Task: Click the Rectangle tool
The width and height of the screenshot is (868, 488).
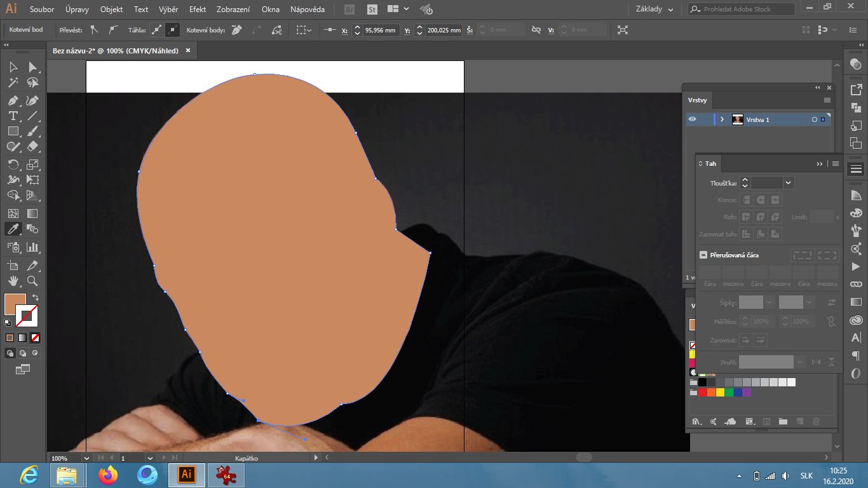Action: pyautogui.click(x=13, y=132)
